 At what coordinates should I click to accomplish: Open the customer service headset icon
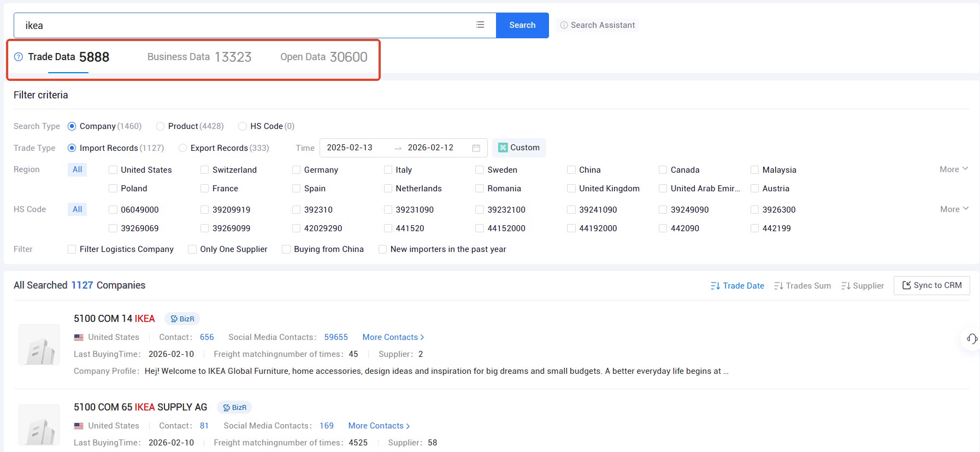click(972, 339)
